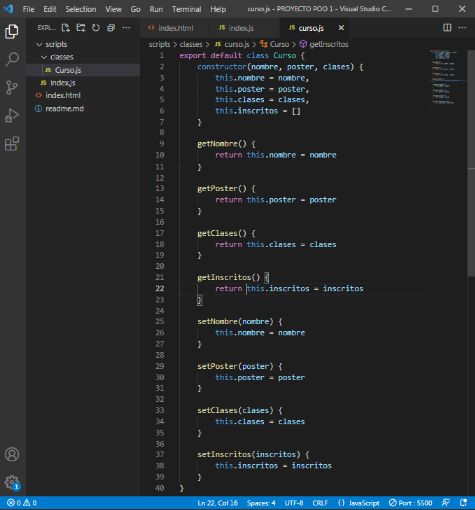Screen dimensions: 475x510
Task: Open the Source Control view
Action: click(x=12, y=87)
